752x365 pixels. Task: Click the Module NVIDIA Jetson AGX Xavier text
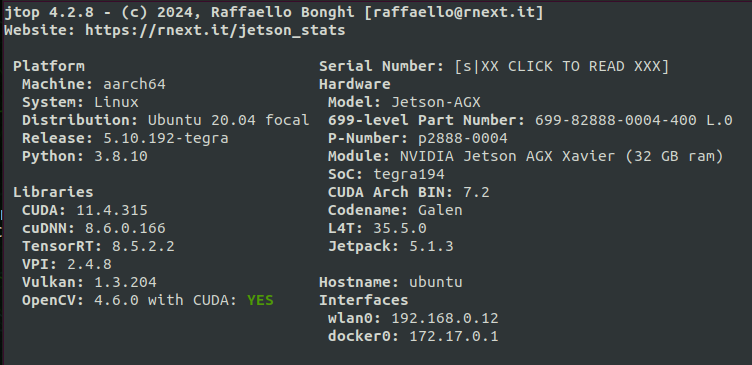pos(507,156)
